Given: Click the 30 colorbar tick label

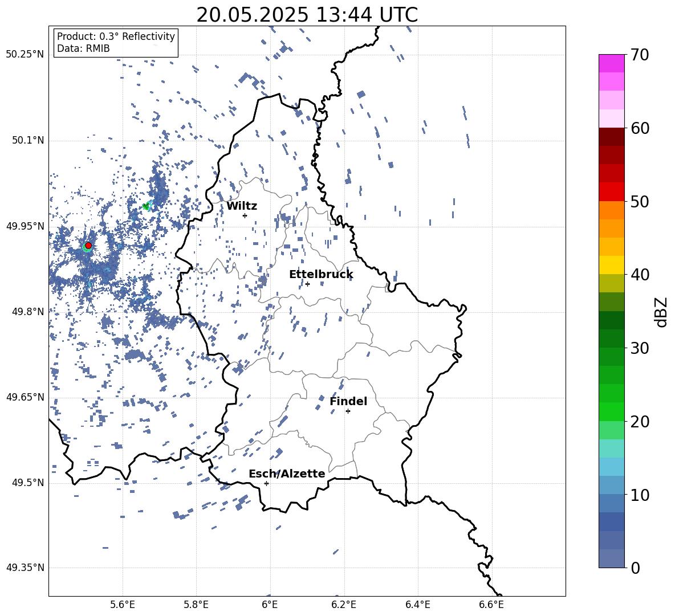Looking at the screenshot, I should 640,348.
